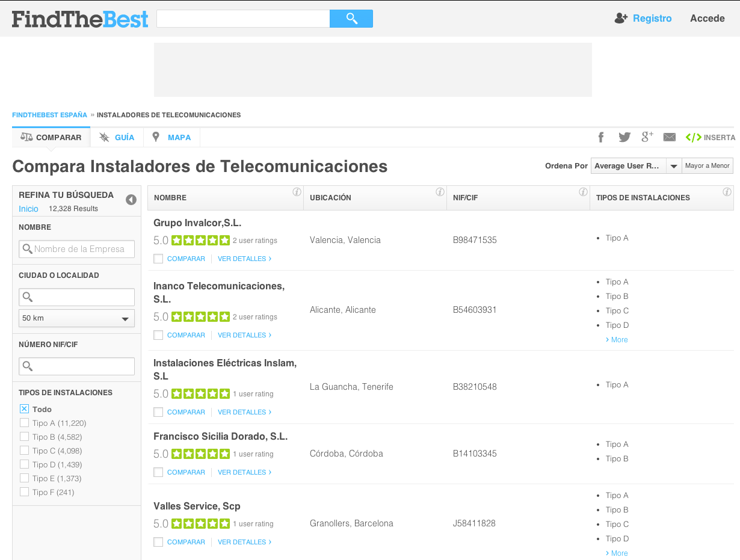Focus the Nombre de la Empresa field
Screen dimensions: 740x560
tap(76, 249)
